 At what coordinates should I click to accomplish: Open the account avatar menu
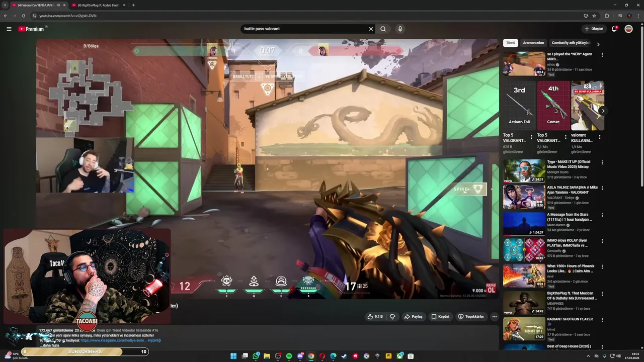[628, 29]
